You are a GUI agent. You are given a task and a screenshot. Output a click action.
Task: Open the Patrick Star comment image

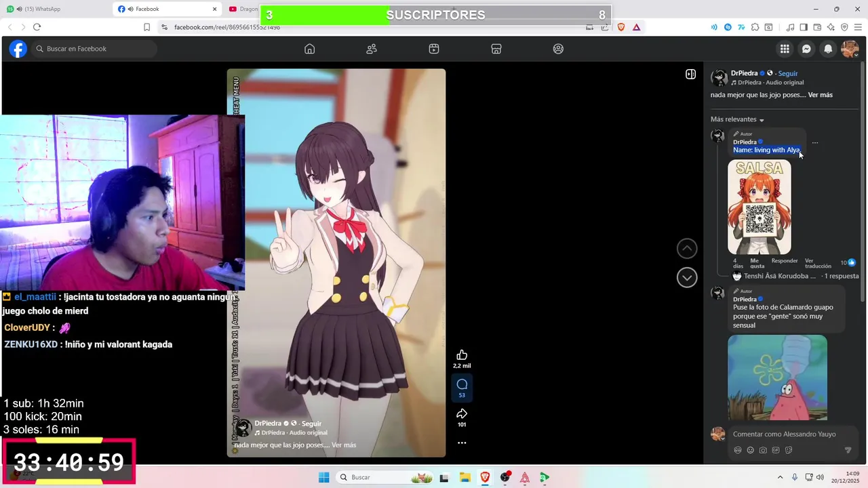tap(777, 378)
